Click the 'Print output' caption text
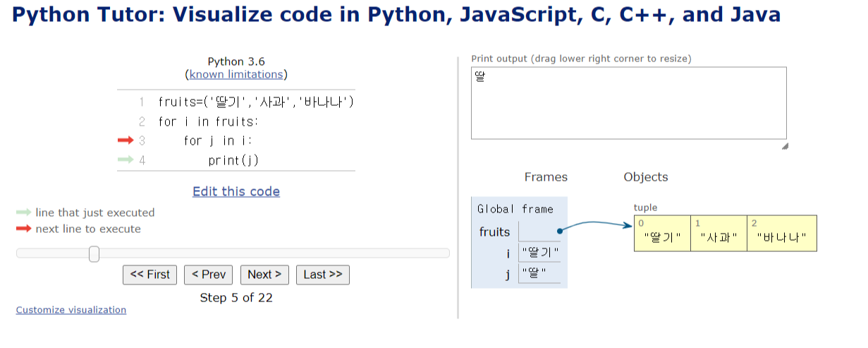Image resolution: width=868 pixels, height=348 pixels. click(581, 59)
